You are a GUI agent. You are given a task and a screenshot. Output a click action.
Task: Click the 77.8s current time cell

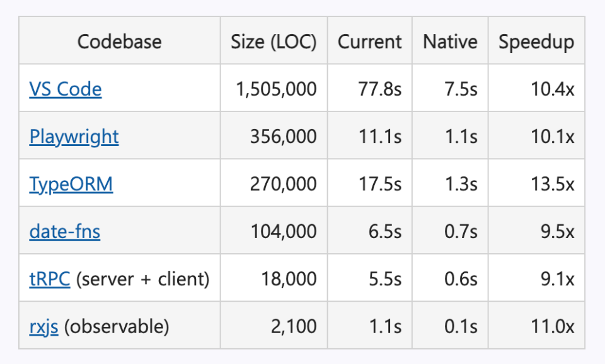[x=379, y=89]
